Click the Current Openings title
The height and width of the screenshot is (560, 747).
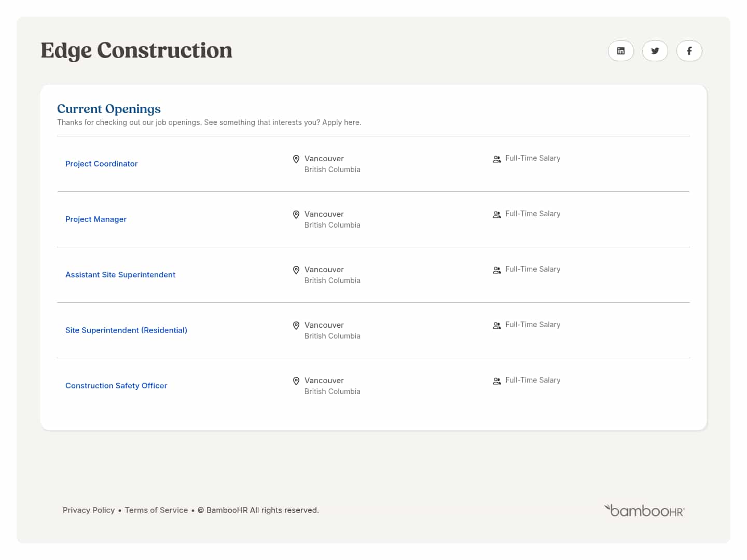click(109, 109)
